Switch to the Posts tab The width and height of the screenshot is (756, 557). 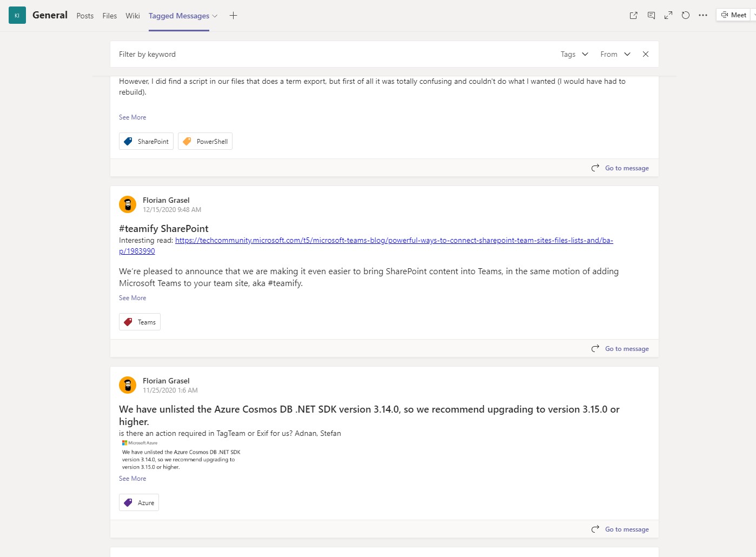coord(85,16)
